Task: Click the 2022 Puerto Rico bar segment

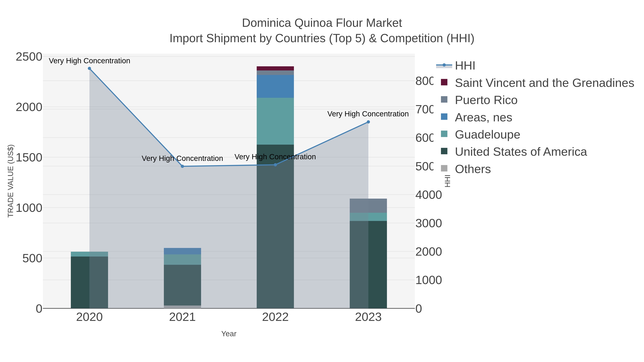Action: pos(275,73)
